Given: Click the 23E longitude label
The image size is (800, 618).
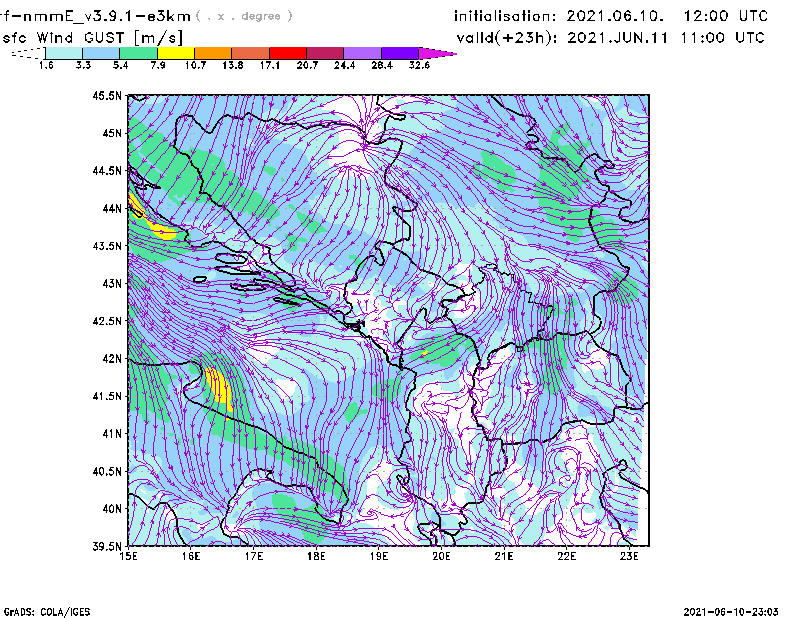Looking at the screenshot, I should click(629, 556).
